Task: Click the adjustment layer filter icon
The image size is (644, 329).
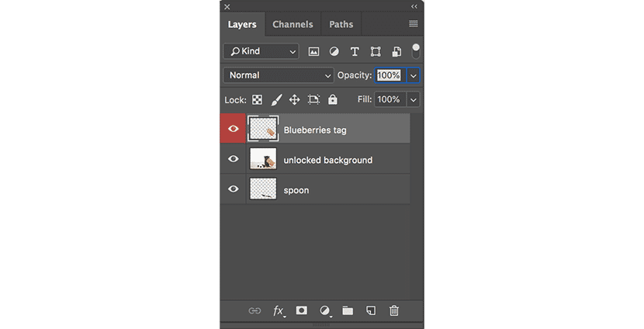Action: coord(334,51)
